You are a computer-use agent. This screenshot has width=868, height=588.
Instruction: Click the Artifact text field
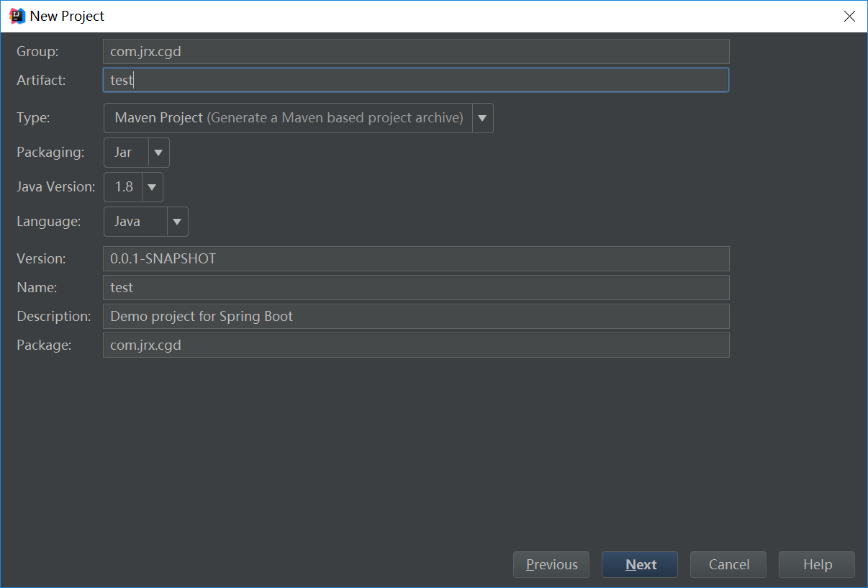(x=416, y=80)
